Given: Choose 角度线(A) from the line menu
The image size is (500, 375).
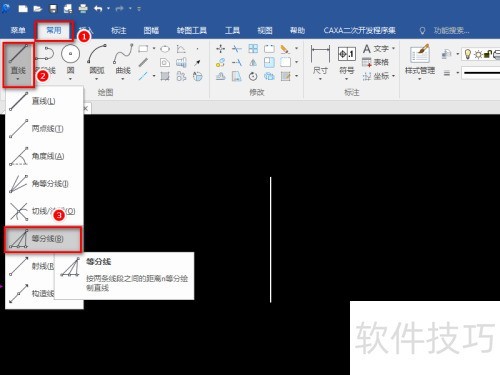Looking at the screenshot, I should pyautogui.click(x=44, y=156).
